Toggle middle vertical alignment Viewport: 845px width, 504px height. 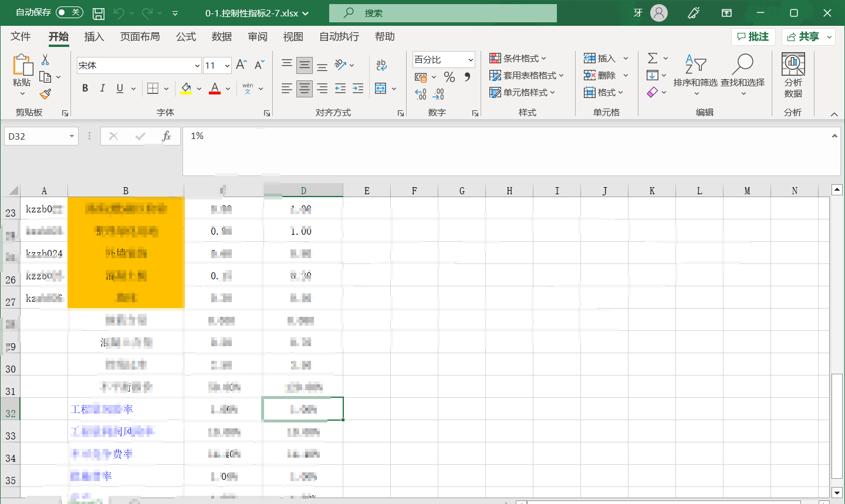(x=305, y=65)
